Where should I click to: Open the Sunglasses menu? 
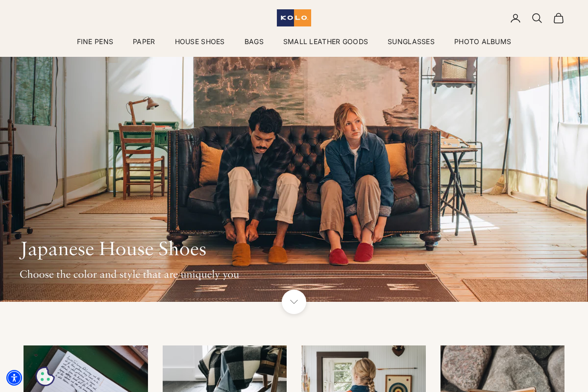tap(411, 42)
